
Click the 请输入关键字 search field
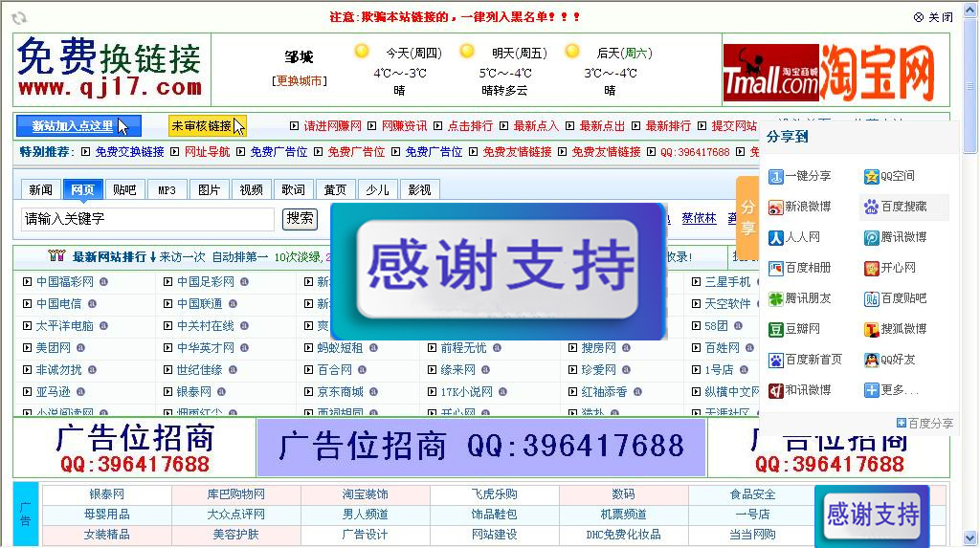coord(147,219)
